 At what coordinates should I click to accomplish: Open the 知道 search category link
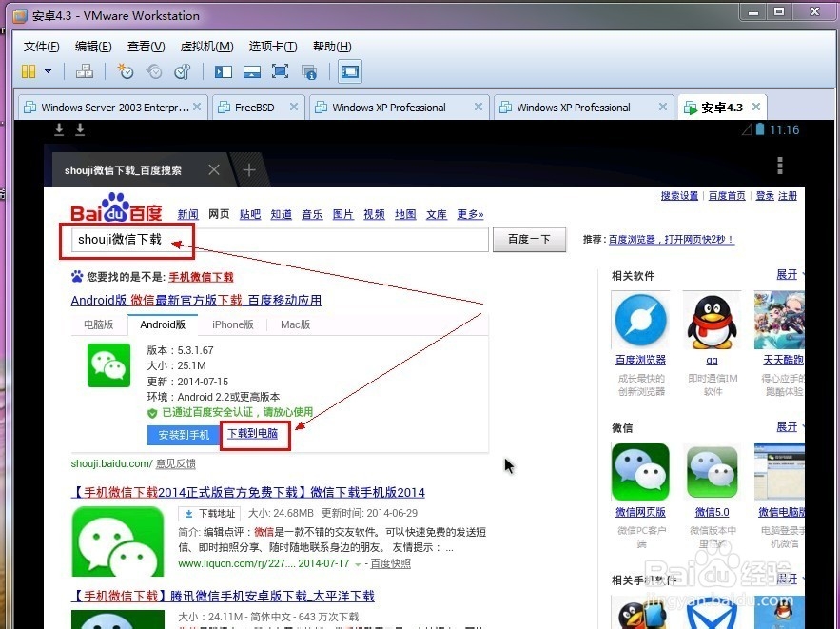281,214
